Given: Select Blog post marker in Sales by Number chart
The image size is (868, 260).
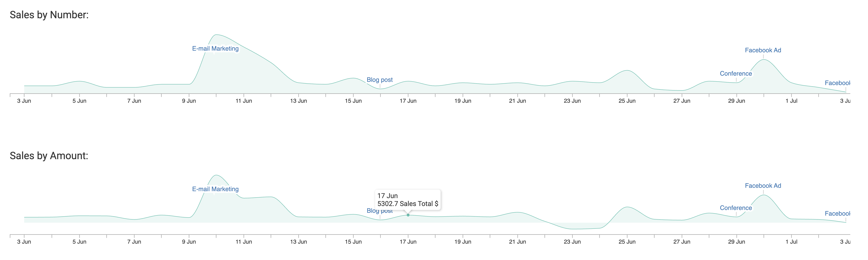Looking at the screenshot, I should [379, 80].
